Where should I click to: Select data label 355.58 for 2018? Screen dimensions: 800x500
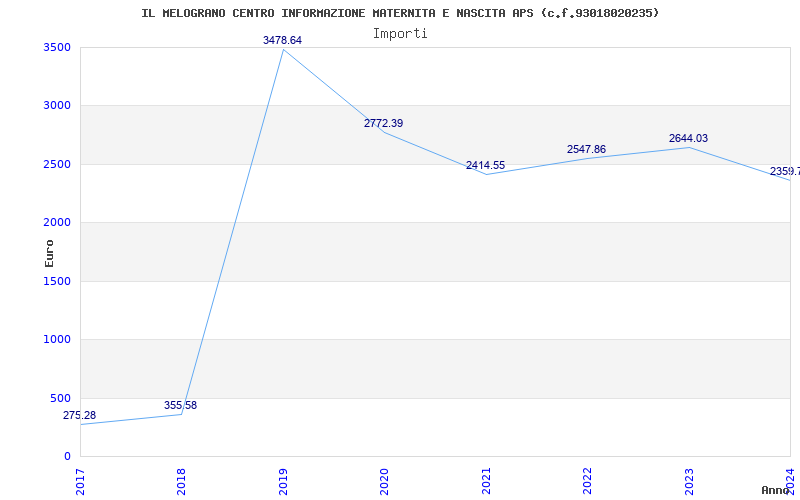tap(180, 405)
